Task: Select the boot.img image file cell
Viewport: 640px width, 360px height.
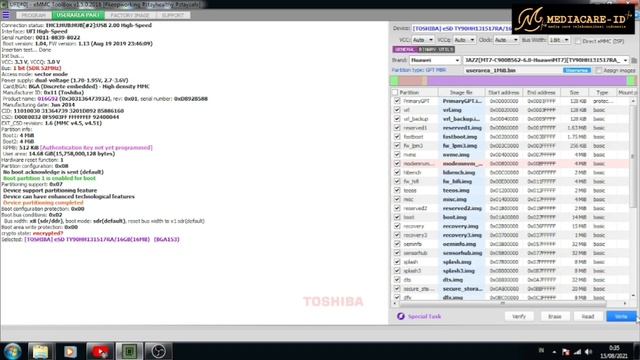Action: pos(462,217)
